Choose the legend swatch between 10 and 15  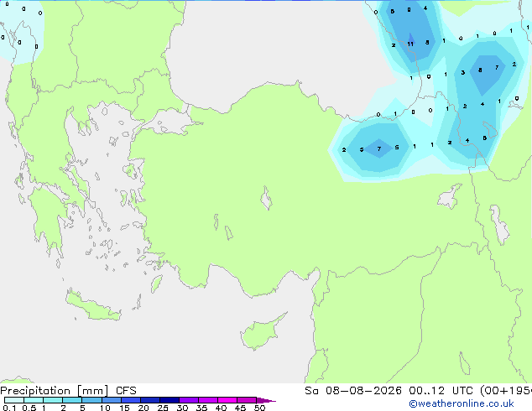pos(111,400)
